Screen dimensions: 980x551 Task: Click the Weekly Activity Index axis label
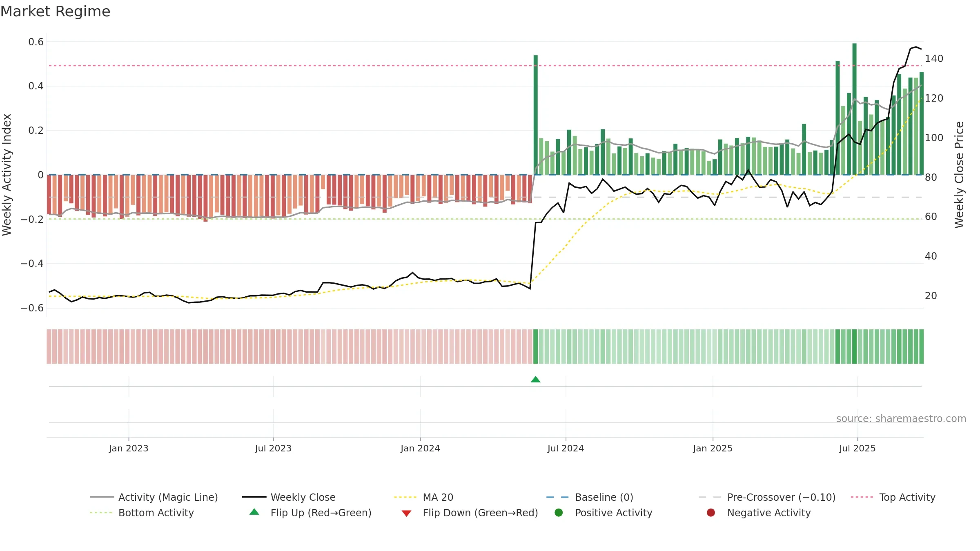tap(7, 175)
